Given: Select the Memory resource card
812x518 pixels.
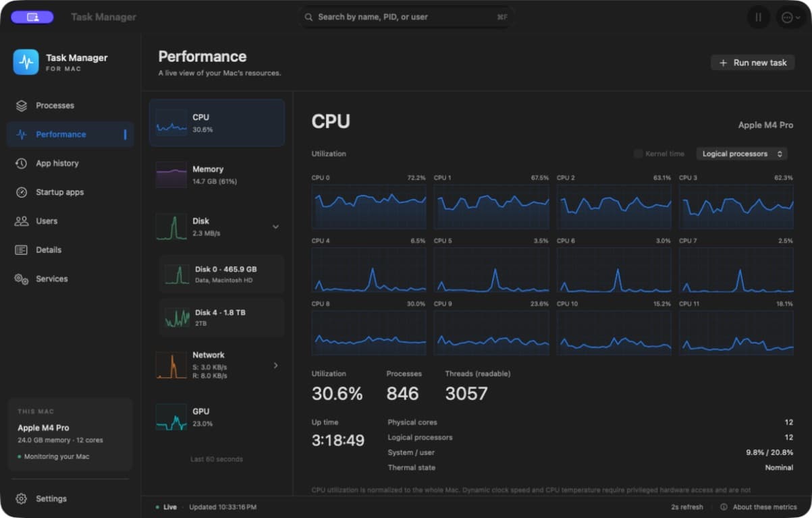Looking at the screenshot, I should pyautogui.click(x=217, y=175).
